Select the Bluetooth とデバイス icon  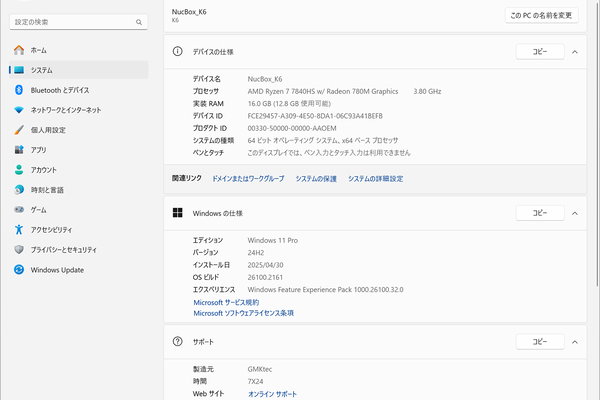click(x=19, y=90)
